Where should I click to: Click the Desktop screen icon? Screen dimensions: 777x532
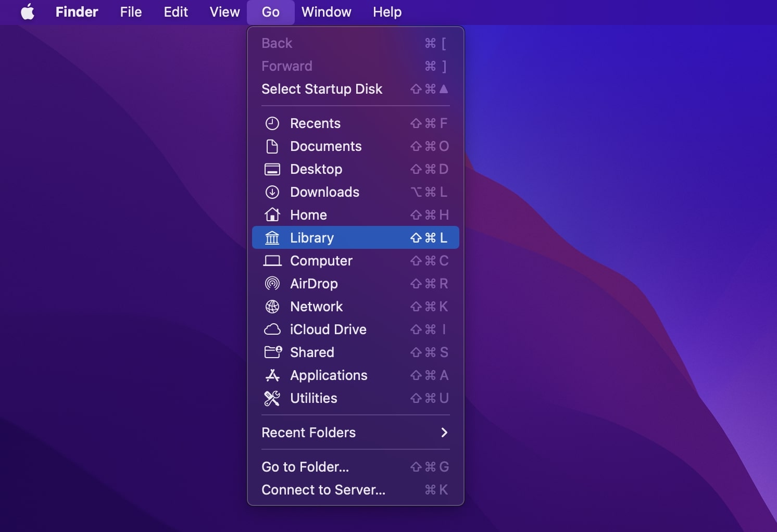click(272, 169)
